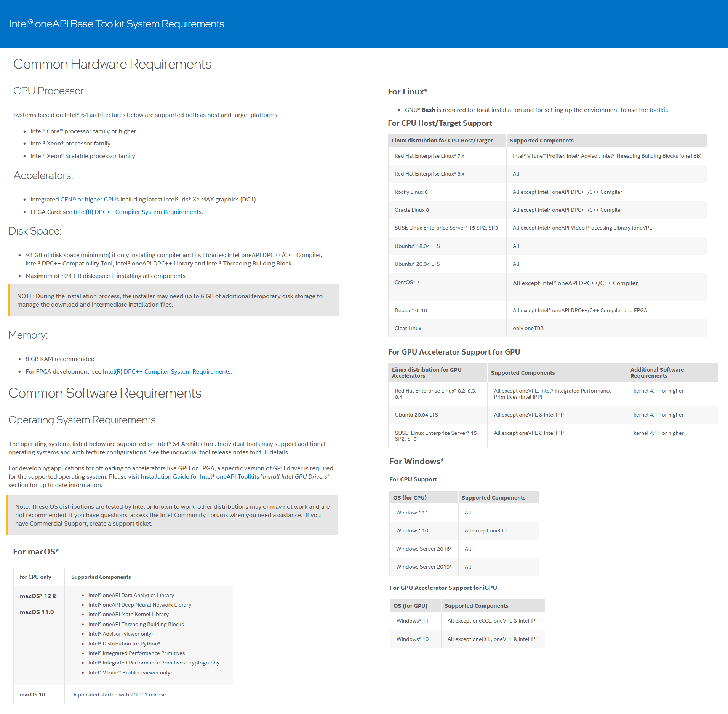The height and width of the screenshot is (714, 728).
Task: Click Intel oneAPI Deep Neural Network Library item
Action: tap(140, 605)
